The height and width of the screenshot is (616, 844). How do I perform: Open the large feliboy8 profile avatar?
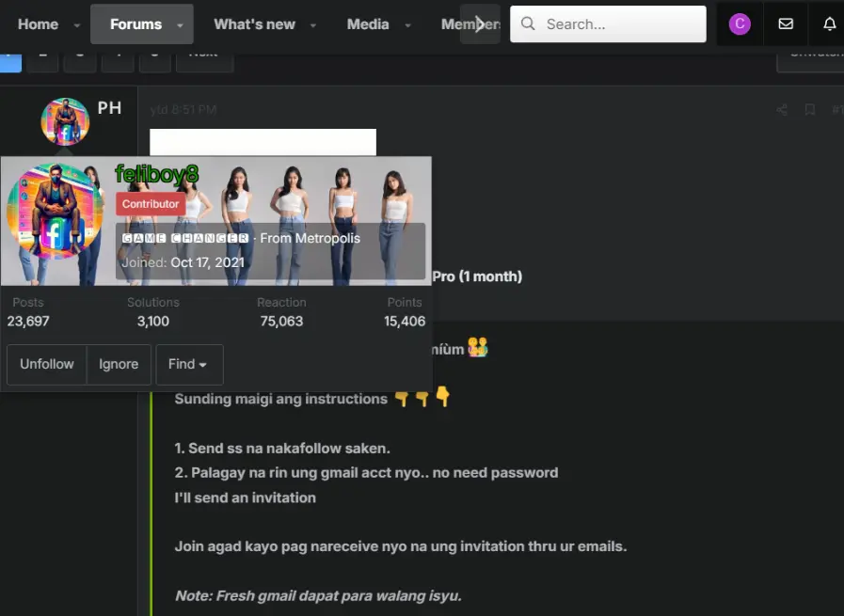[55, 212]
